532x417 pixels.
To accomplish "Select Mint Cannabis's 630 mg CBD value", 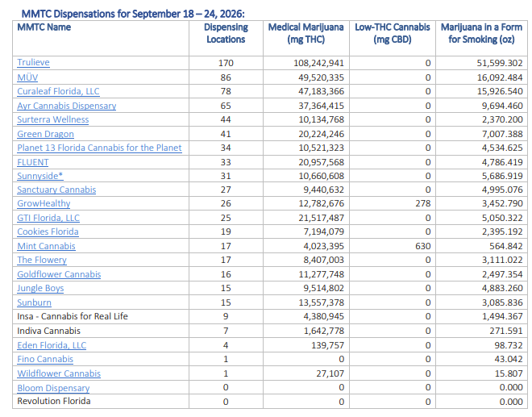I will [422, 246].
